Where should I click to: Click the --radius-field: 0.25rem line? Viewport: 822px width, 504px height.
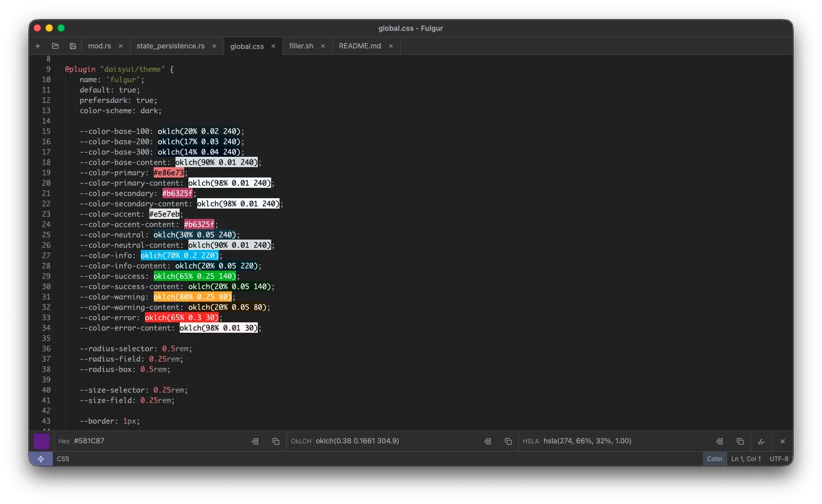pyautogui.click(x=131, y=359)
